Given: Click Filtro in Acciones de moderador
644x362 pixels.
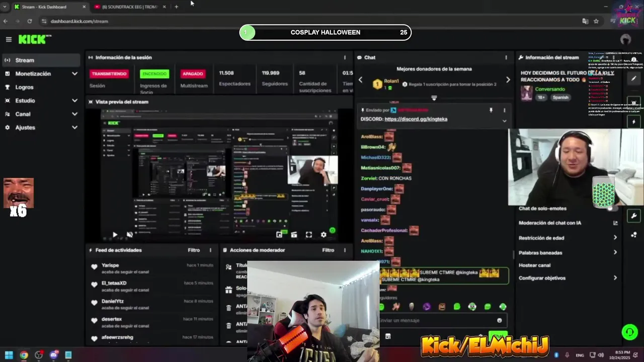Looking at the screenshot, I should pos(328,250).
